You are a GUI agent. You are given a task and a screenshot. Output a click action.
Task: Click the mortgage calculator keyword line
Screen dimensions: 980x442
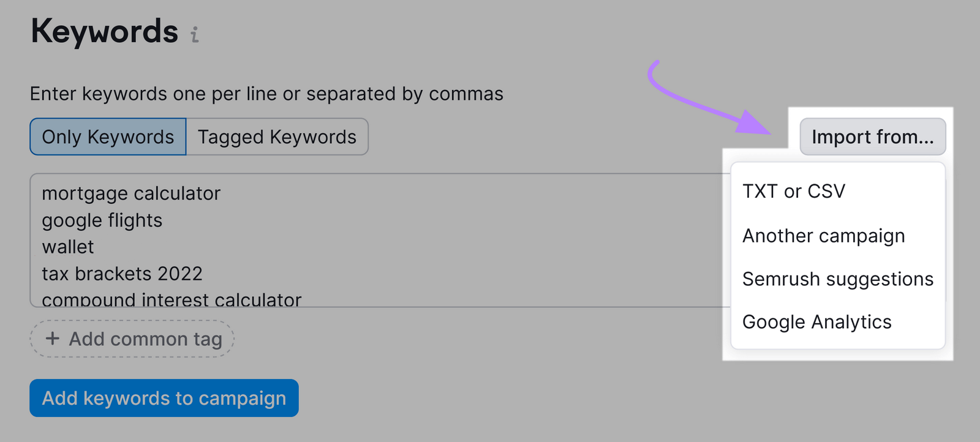pyautogui.click(x=130, y=193)
